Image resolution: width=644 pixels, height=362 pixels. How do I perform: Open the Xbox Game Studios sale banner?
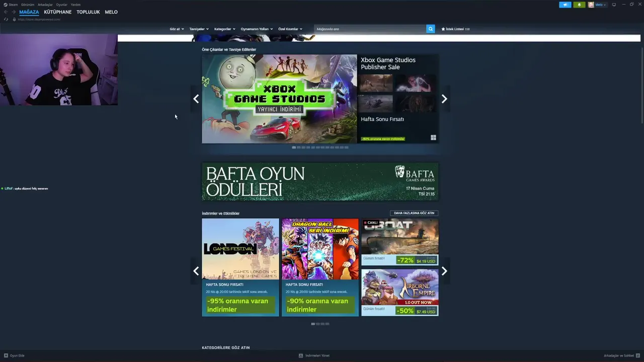click(x=279, y=99)
